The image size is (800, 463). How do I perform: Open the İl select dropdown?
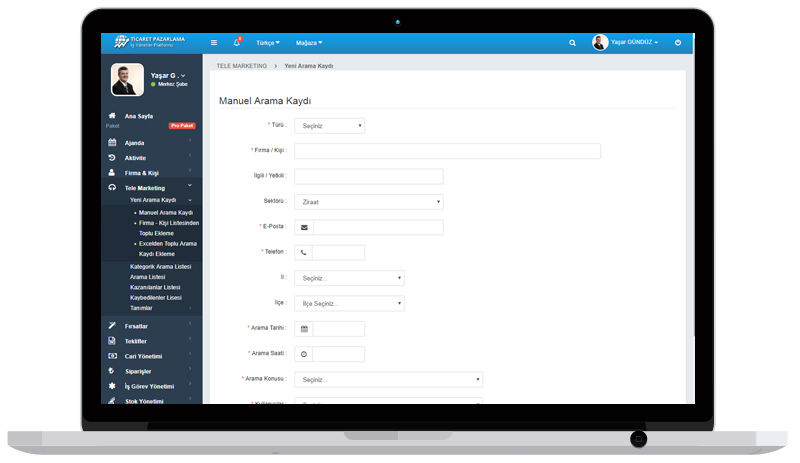click(x=349, y=278)
